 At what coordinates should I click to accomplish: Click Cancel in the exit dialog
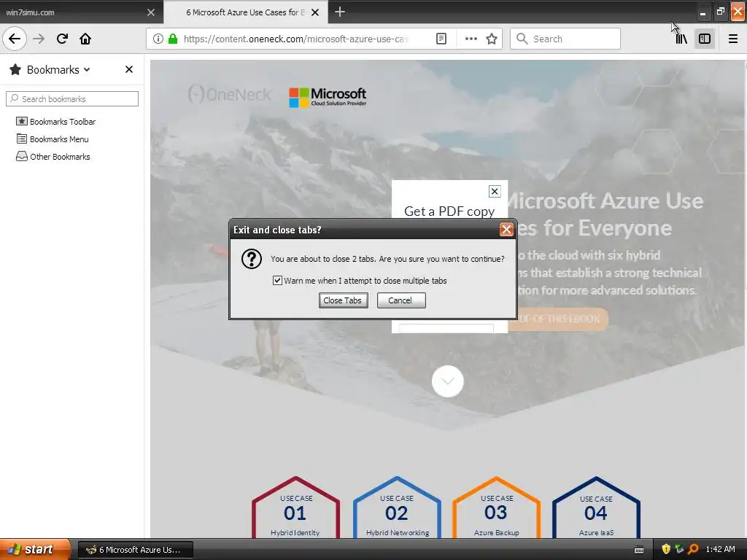401,300
